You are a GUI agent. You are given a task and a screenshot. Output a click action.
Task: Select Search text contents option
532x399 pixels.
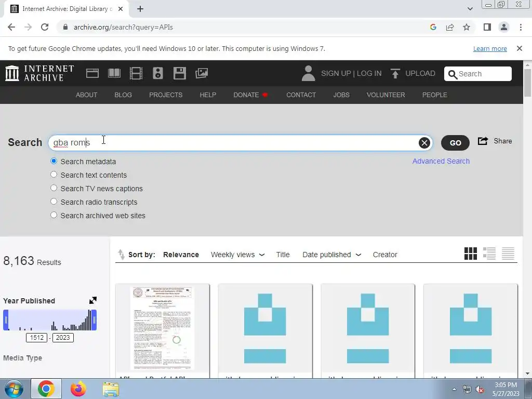point(54,175)
